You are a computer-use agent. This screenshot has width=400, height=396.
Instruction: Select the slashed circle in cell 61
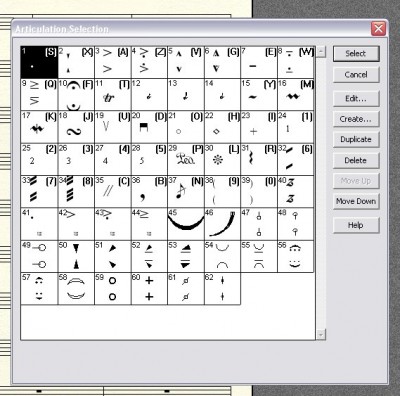point(186,289)
